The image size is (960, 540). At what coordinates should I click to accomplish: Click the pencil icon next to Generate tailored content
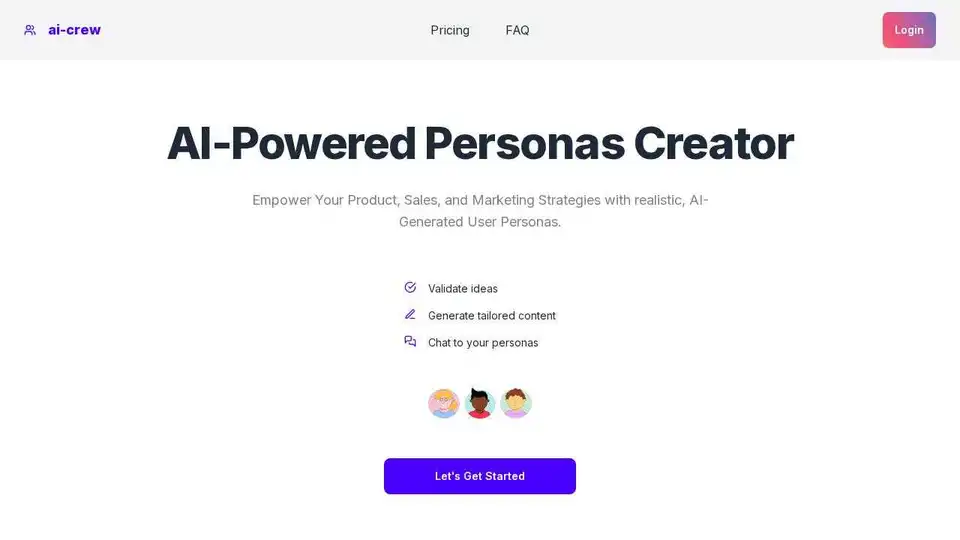tap(410, 315)
